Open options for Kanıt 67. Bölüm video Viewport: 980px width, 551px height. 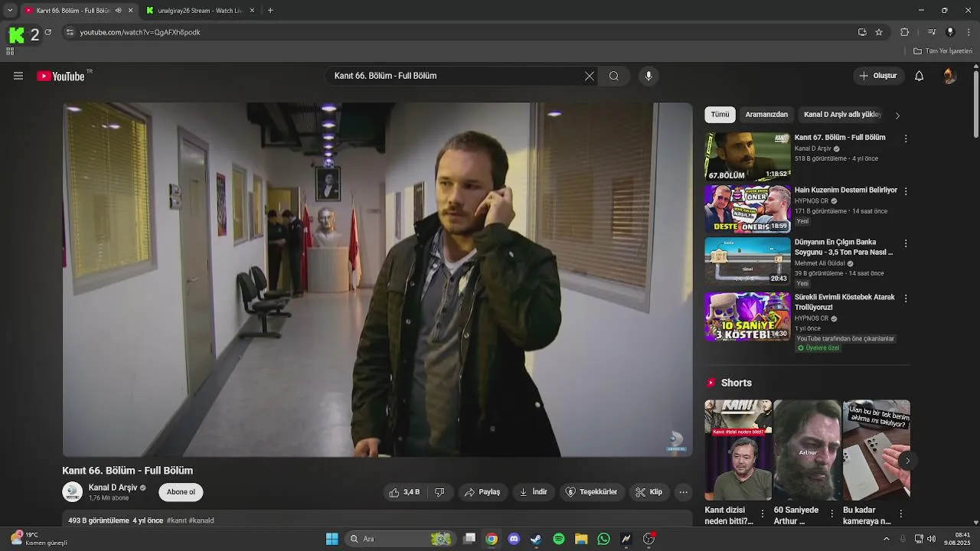(906, 139)
